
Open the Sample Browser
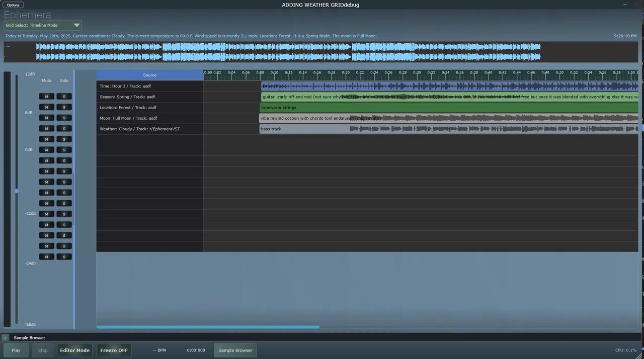click(x=235, y=350)
